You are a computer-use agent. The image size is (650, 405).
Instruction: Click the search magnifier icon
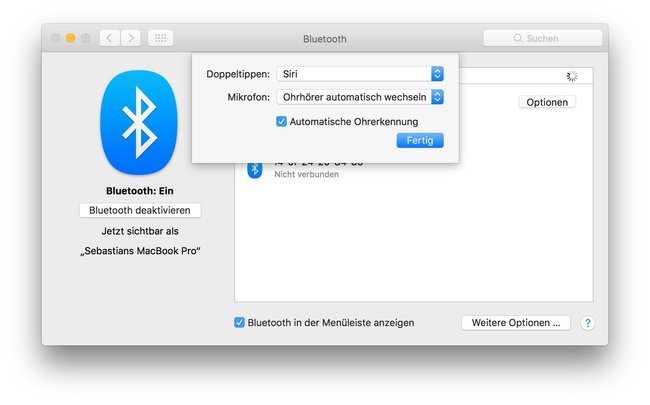(x=518, y=38)
